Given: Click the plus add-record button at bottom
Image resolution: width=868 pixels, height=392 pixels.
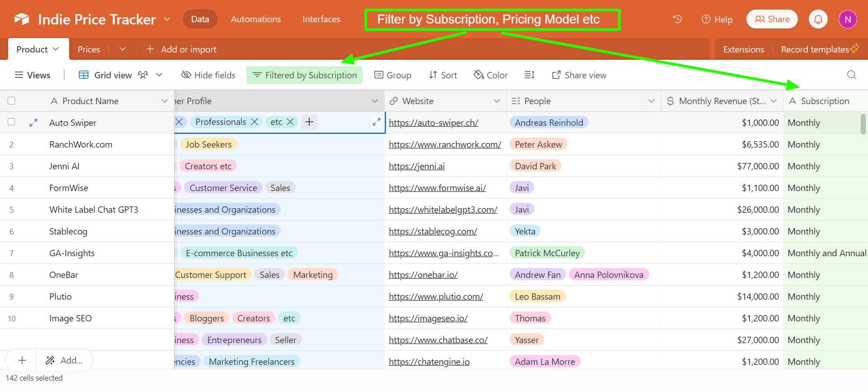Looking at the screenshot, I should [22, 360].
